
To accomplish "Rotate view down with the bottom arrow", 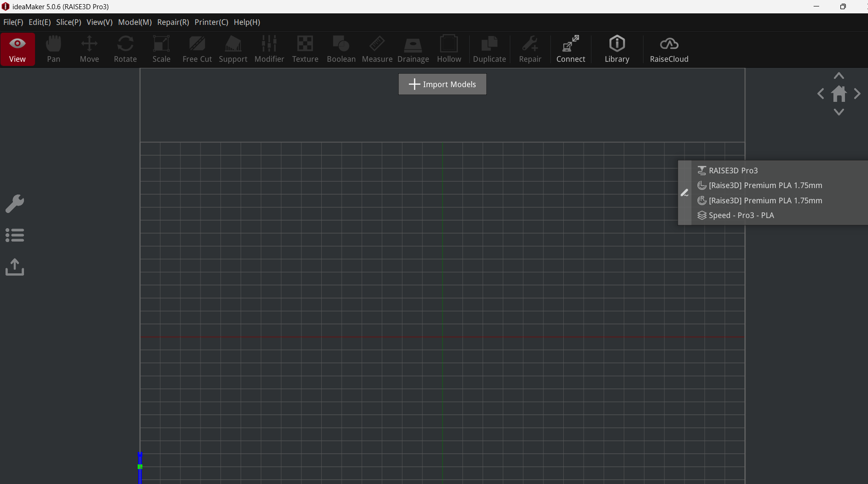I will (839, 112).
